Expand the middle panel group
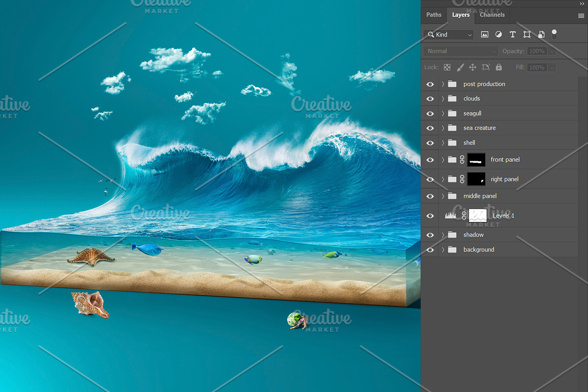The height and width of the screenshot is (392, 588). (x=443, y=196)
